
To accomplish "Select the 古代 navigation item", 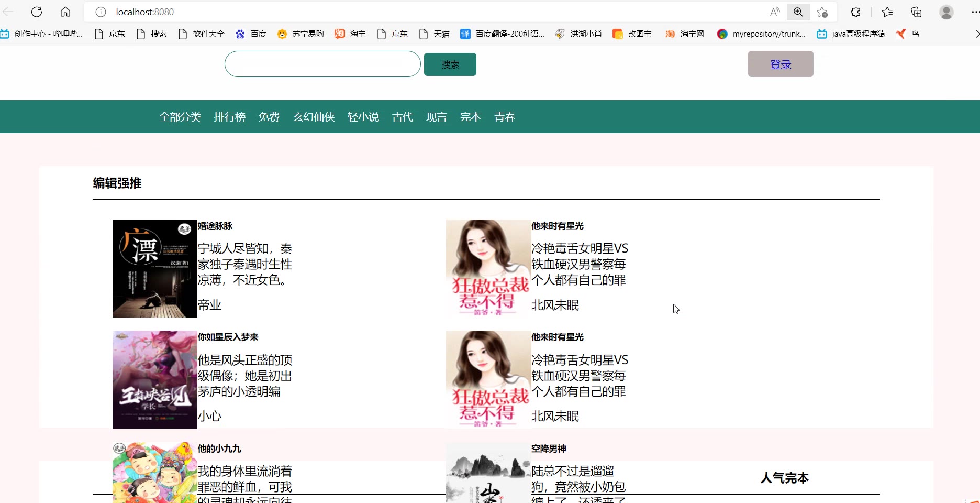I will (x=403, y=117).
